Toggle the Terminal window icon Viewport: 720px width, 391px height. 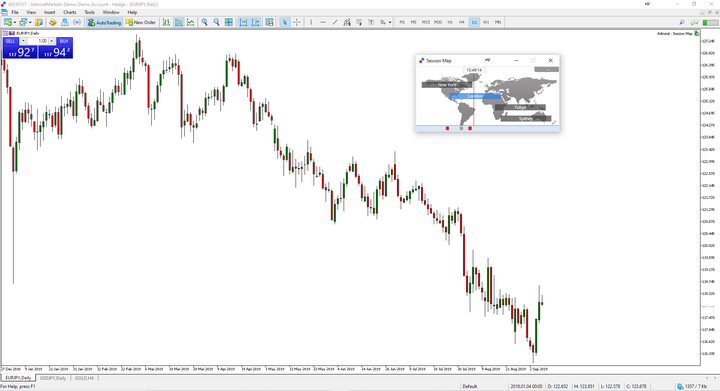point(77,22)
